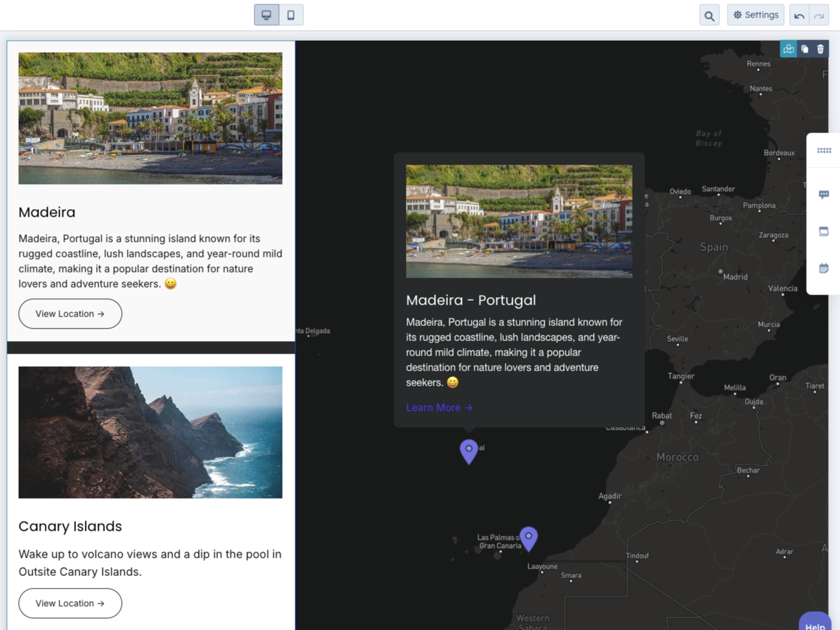Open the comments panel from the sidebar
Image resolution: width=840 pixels, height=630 pixels.
click(x=824, y=194)
